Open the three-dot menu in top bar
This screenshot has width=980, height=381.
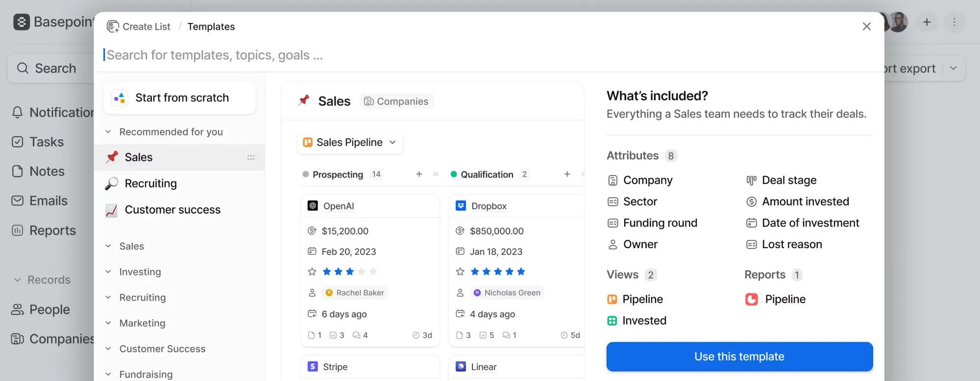coord(954,22)
